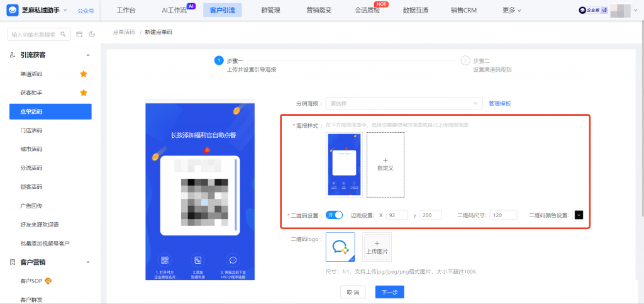
Task: Open 分流活码 in sidebar
Action: click(31, 168)
